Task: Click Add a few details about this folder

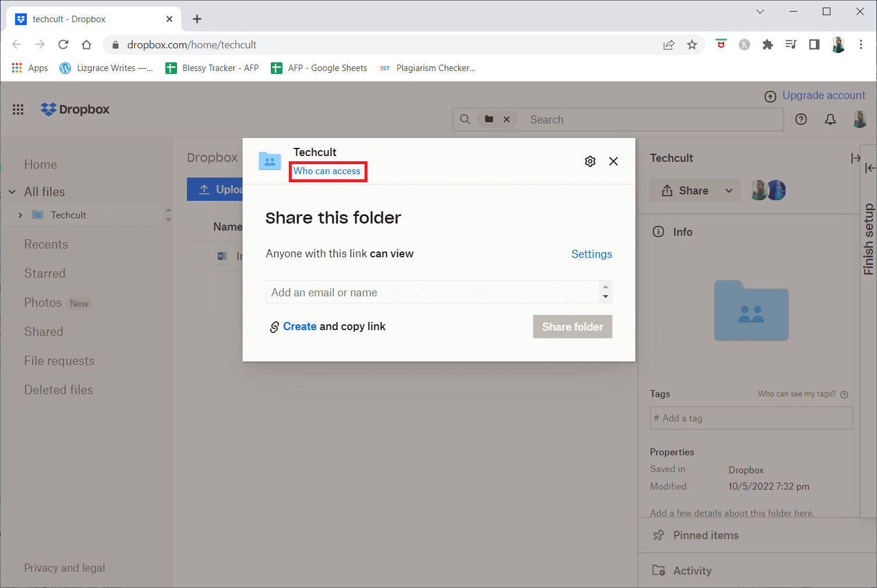Action: pos(732,513)
